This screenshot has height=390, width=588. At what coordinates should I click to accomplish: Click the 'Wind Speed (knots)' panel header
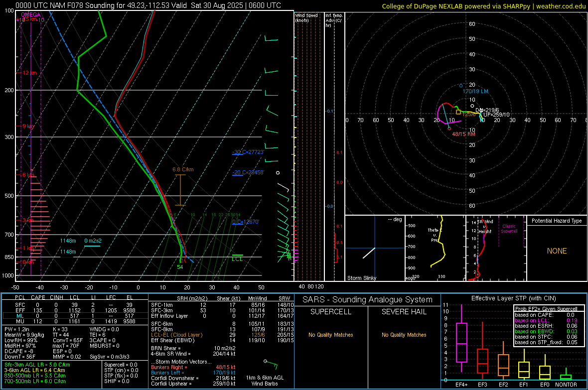coord(306,17)
